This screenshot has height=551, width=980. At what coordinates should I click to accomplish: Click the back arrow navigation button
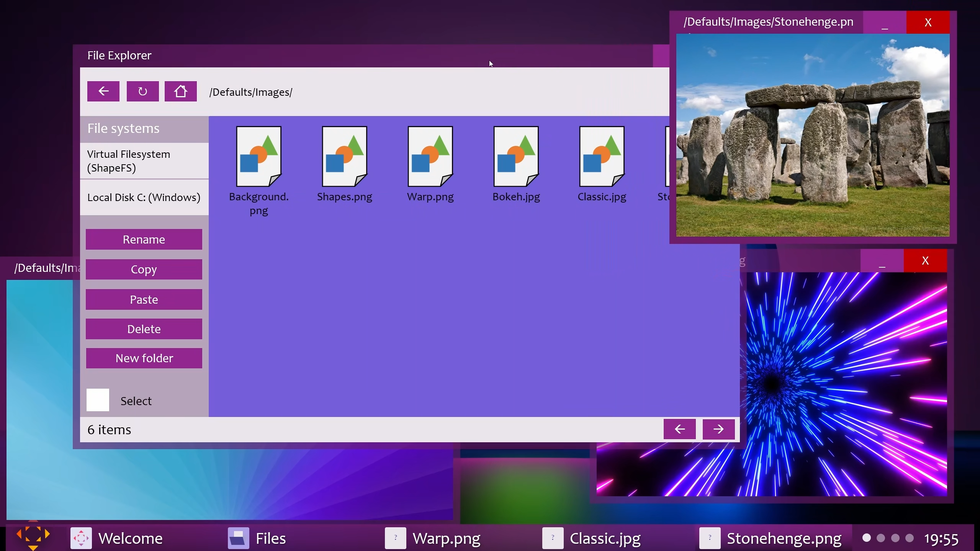pos(103,91)
